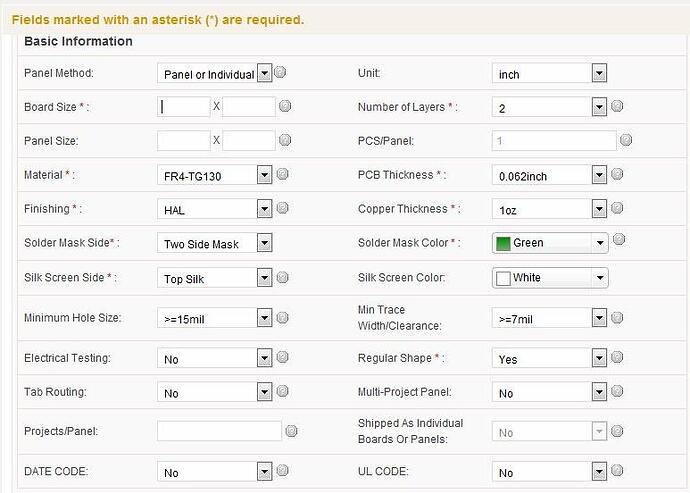This screenshot has height=493, width=690.
Task: Click help icon next to Minimum Hole Size
Action: pyautogui.click(x=283, y=317)
